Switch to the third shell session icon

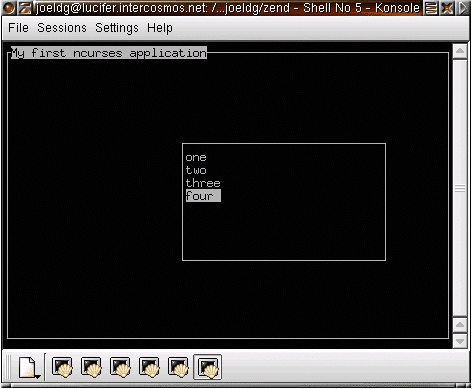point(120,368)
